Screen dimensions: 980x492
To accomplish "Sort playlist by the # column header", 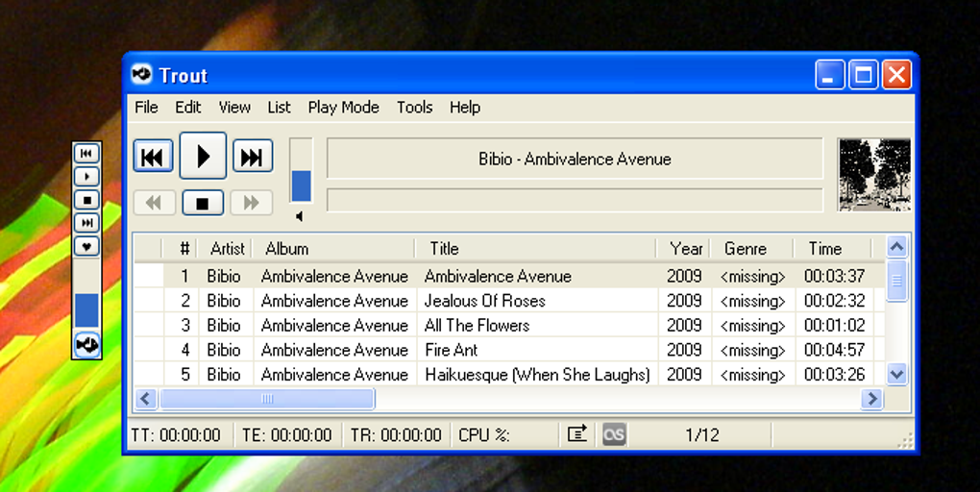I will pos(180,249).
